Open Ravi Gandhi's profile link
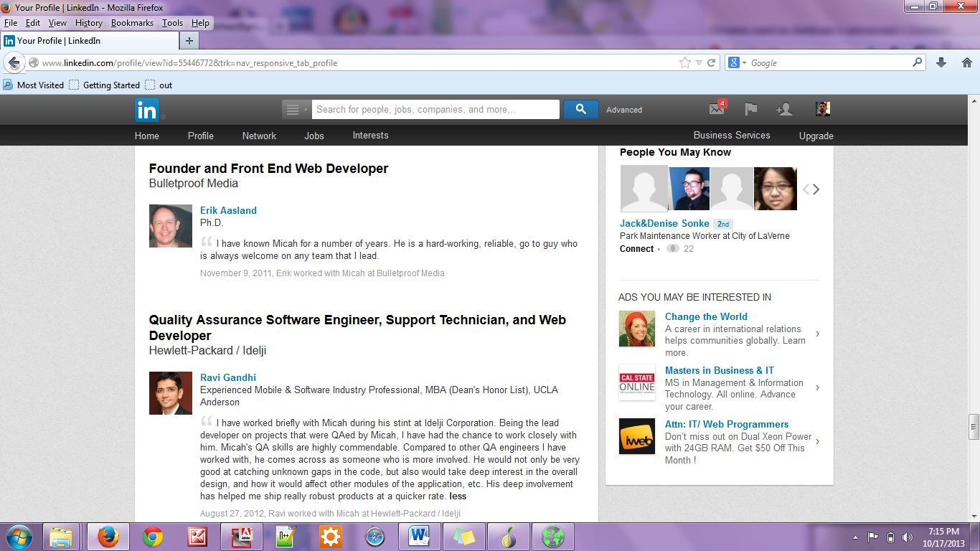 (228, 377)
